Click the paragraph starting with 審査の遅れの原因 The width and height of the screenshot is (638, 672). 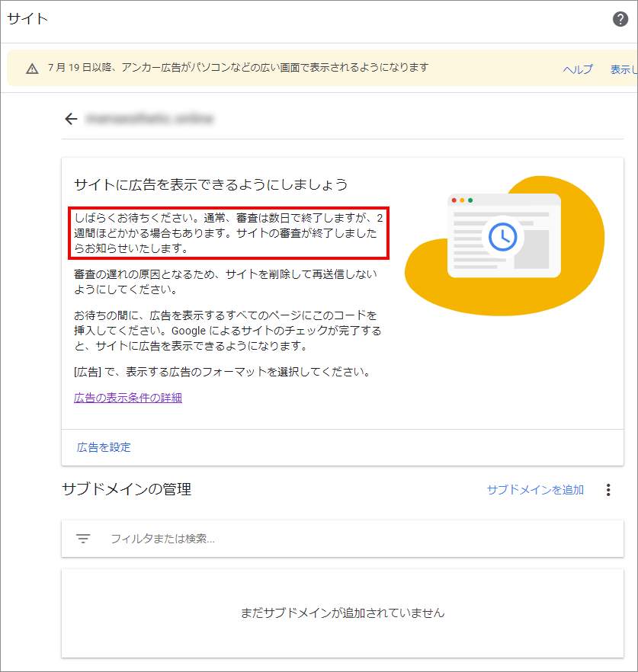coord(226,281)
